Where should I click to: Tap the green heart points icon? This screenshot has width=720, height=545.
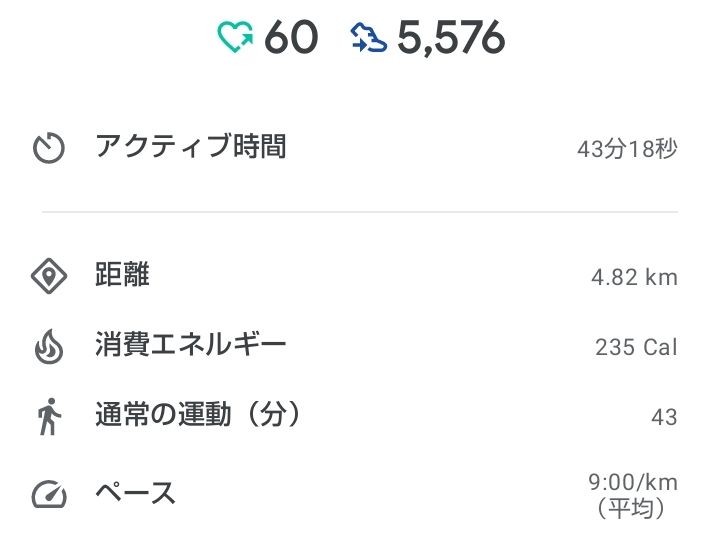[235, 37]
